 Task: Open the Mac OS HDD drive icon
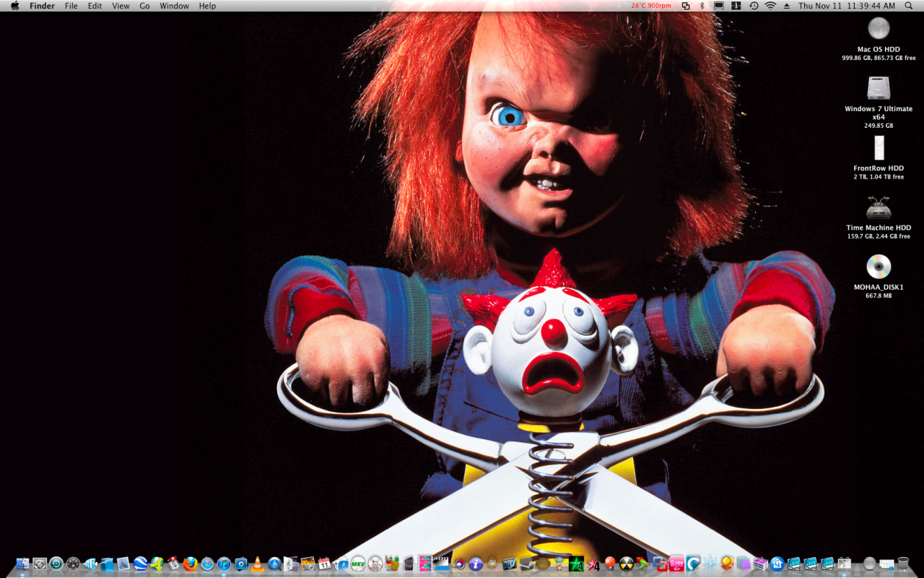coord(879,28)
